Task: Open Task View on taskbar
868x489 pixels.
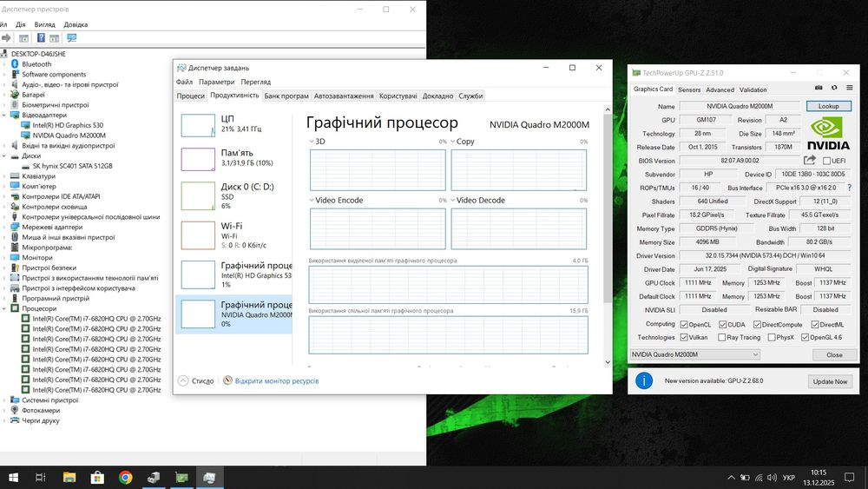Action: [41, 478]
